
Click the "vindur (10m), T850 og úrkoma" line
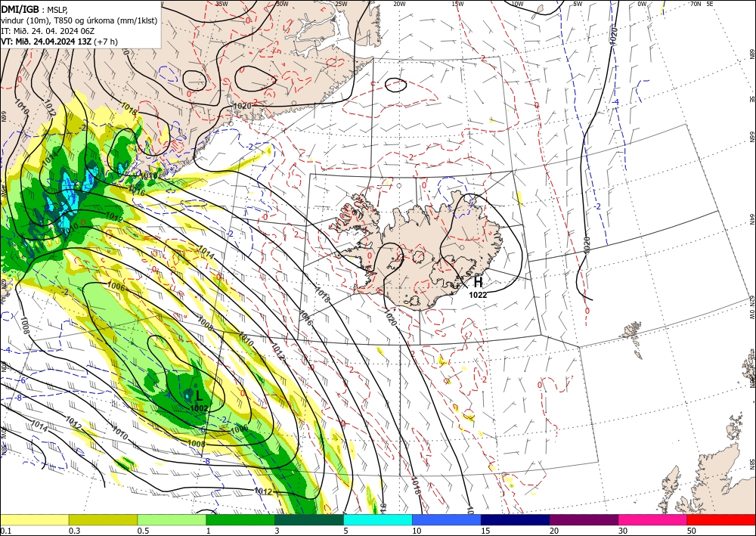tap(79, 20)
